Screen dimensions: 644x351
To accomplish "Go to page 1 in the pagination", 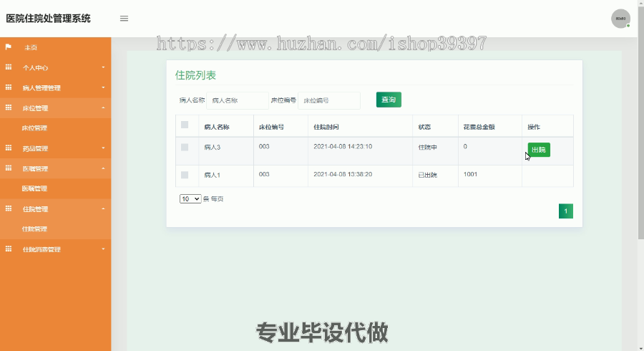I will tap(565, 211).
